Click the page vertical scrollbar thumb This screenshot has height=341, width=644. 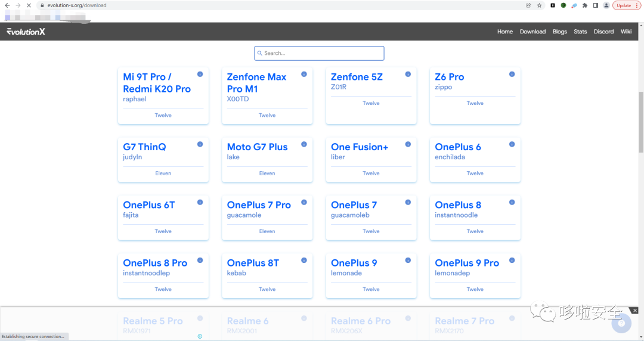pos(640,122)
